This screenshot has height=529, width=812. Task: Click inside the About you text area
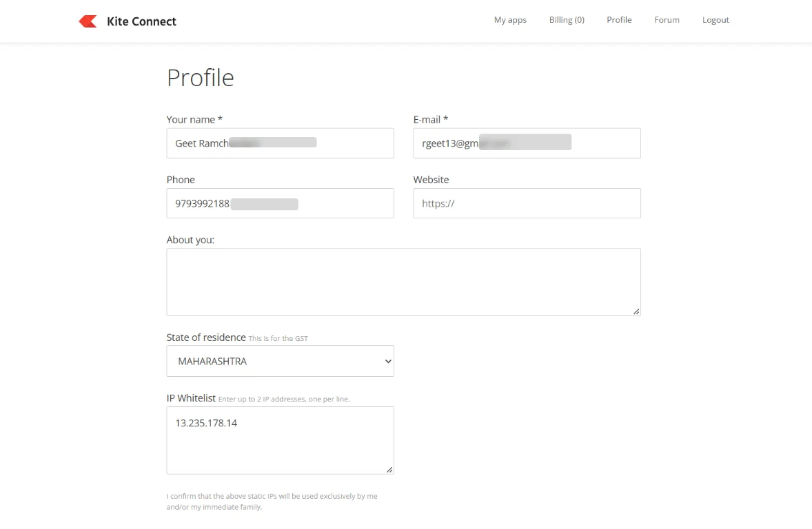tap(403, 282)
